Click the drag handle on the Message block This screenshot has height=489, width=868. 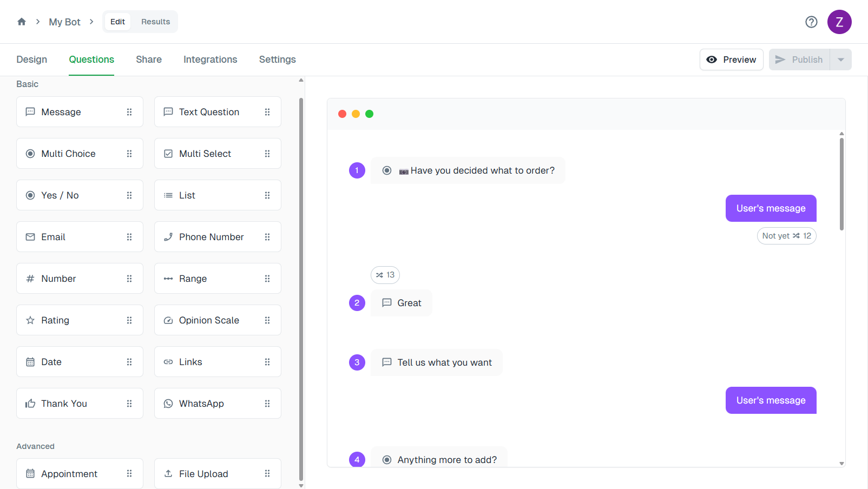point(129,112)
